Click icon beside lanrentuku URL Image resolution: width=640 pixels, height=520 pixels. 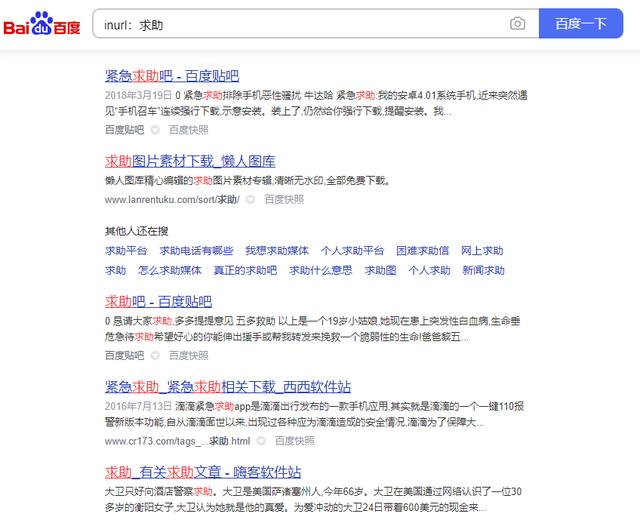pos(251,200)
